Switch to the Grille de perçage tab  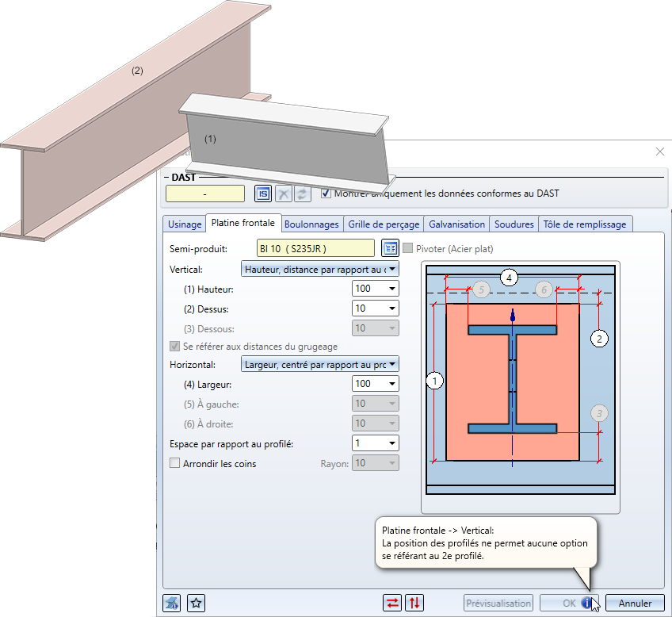(384, 224)
